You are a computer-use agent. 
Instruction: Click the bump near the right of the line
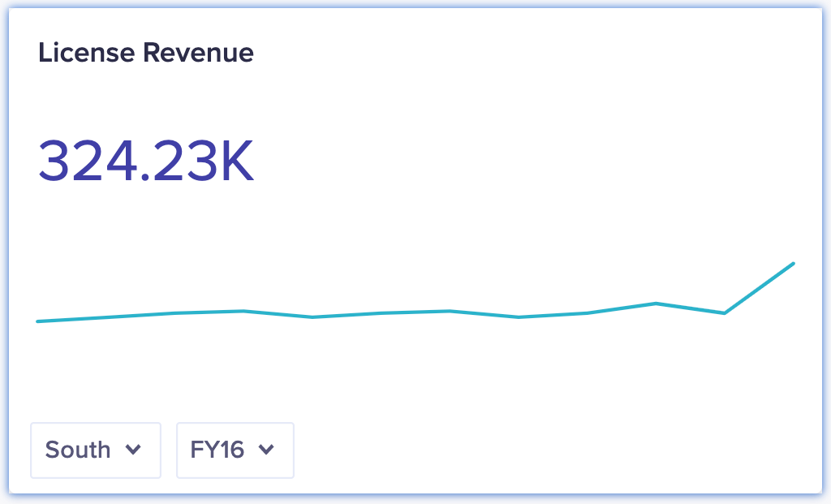point(656,303)
